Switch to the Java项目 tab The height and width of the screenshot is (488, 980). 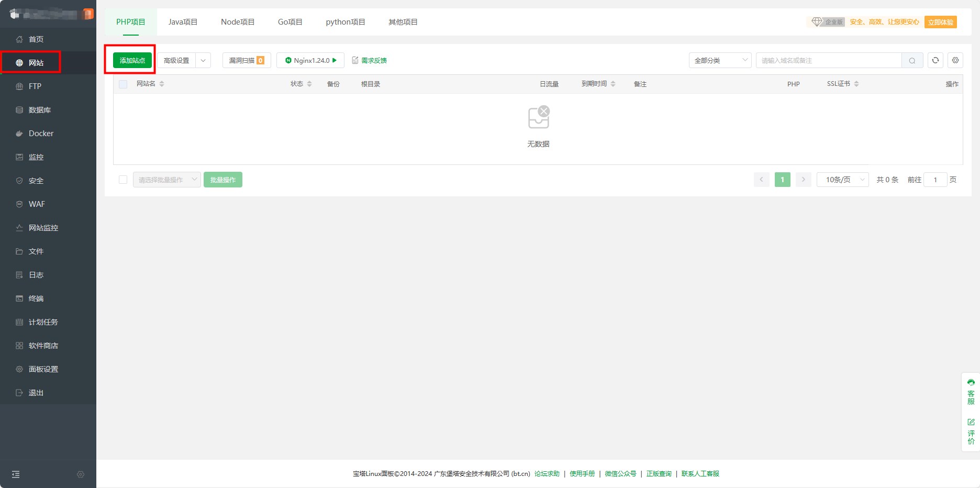tap(183, 22)
